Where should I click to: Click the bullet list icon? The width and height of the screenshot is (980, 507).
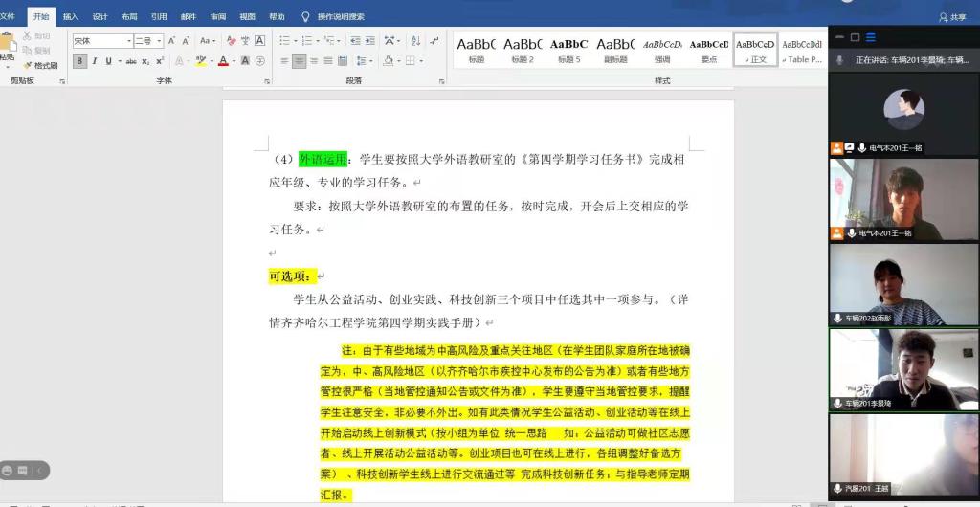tap(285, 41)
